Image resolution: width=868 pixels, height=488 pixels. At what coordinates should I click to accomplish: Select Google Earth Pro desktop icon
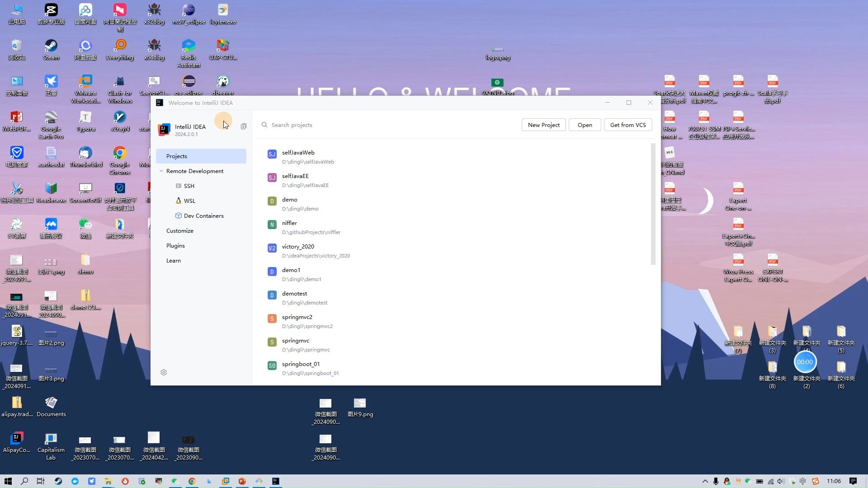tap(51, 125)
